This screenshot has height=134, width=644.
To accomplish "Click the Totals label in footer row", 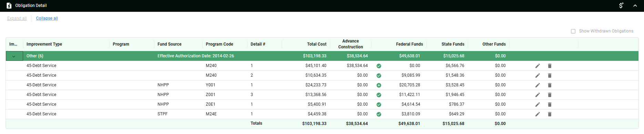I will coord(256,123).
